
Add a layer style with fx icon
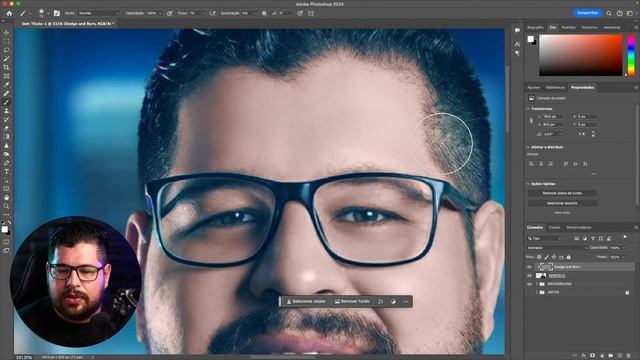pos(584,356)
